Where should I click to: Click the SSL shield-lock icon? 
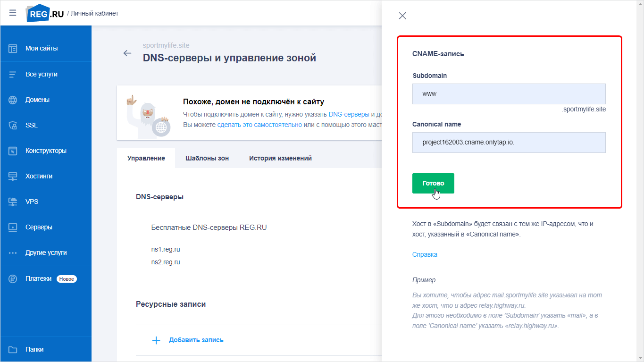13,126
